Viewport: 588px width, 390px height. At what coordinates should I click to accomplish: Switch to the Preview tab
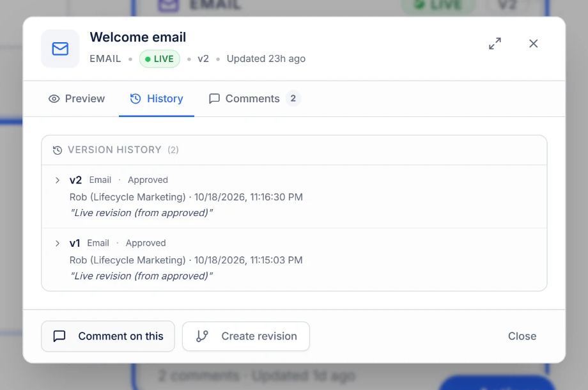click(x=77, y=98)
